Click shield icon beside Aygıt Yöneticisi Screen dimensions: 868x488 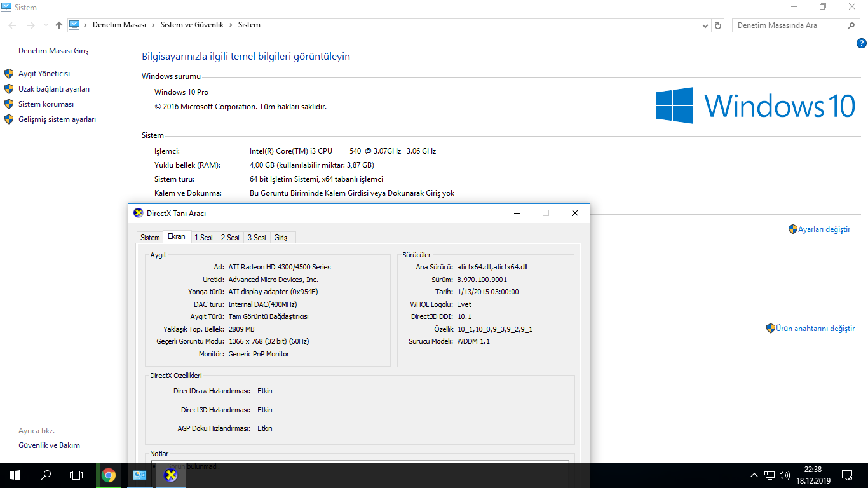[x=9, y=74]
